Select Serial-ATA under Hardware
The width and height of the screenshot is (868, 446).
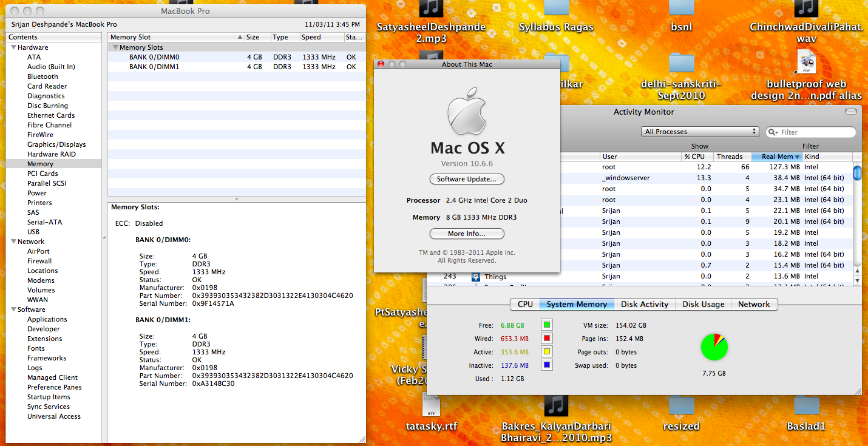coord(44,222)
